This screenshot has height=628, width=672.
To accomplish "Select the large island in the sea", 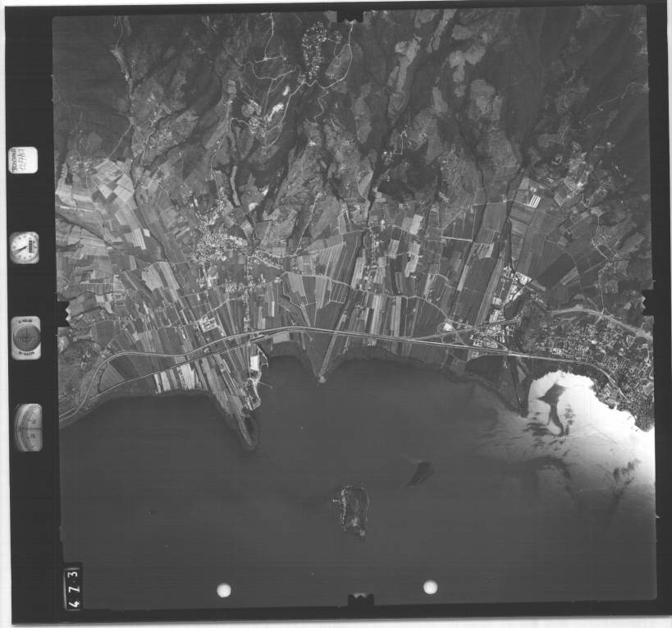I will point(353,509).
